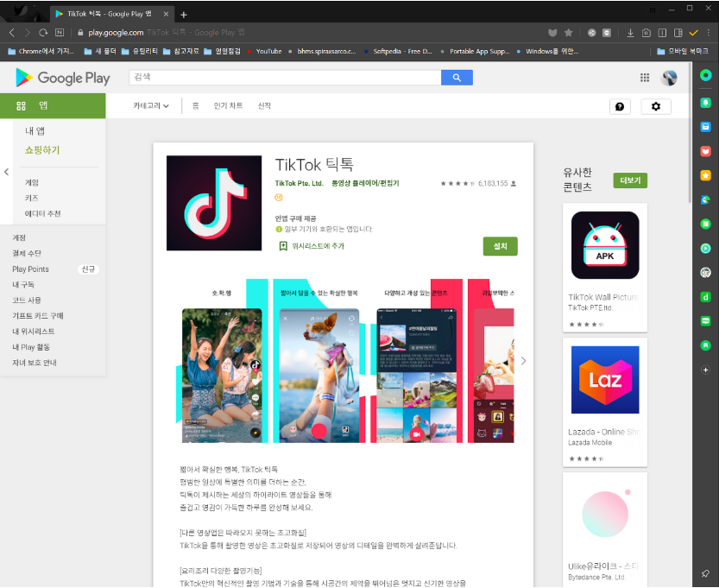Screen dimensions: 719x588
Task: Click the browser forward arrow
Action: (x=27, y=33)
